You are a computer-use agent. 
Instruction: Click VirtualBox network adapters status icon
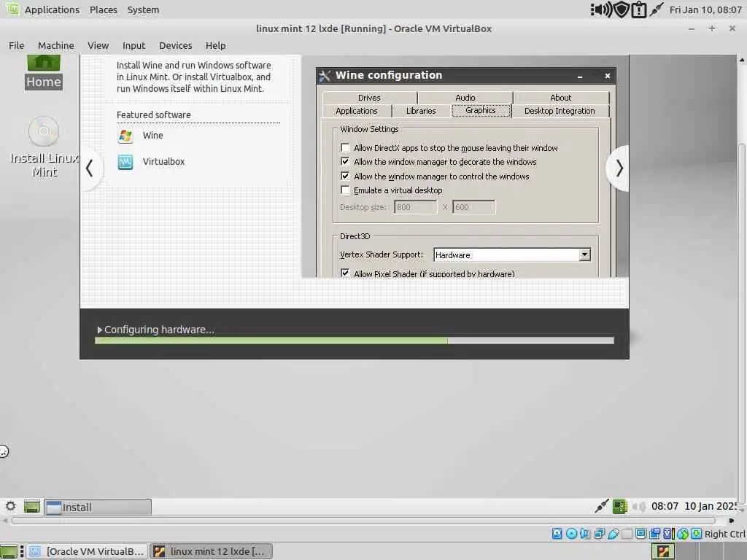pyautogui.click(x=599, y=533)
